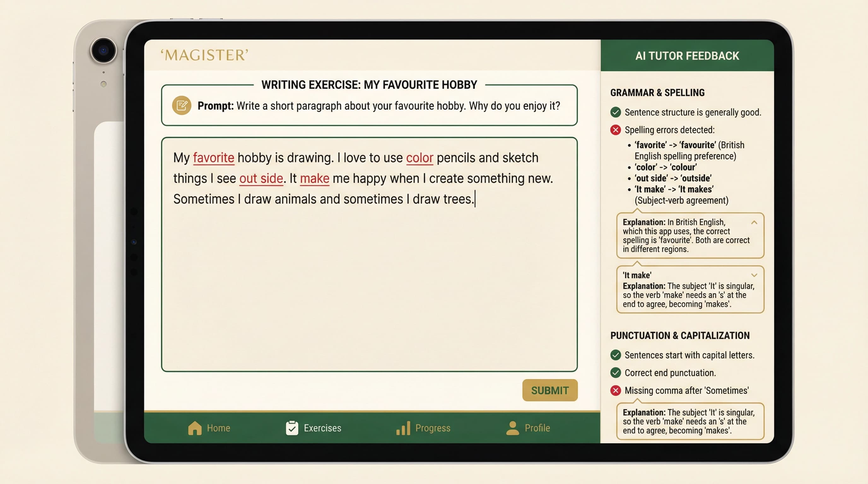Click 'Correct end punctuation.' text
The width and height of the screenshot is (868, 484).
point(670,373)
